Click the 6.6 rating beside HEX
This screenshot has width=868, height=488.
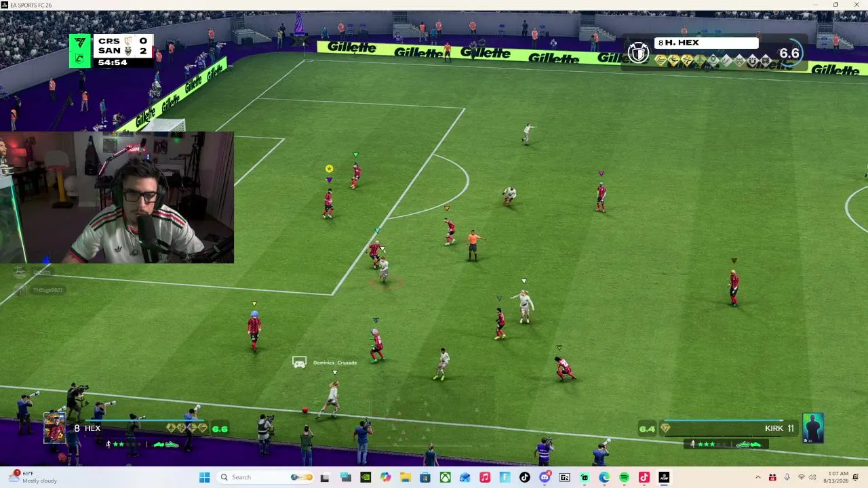click(220, 428)
